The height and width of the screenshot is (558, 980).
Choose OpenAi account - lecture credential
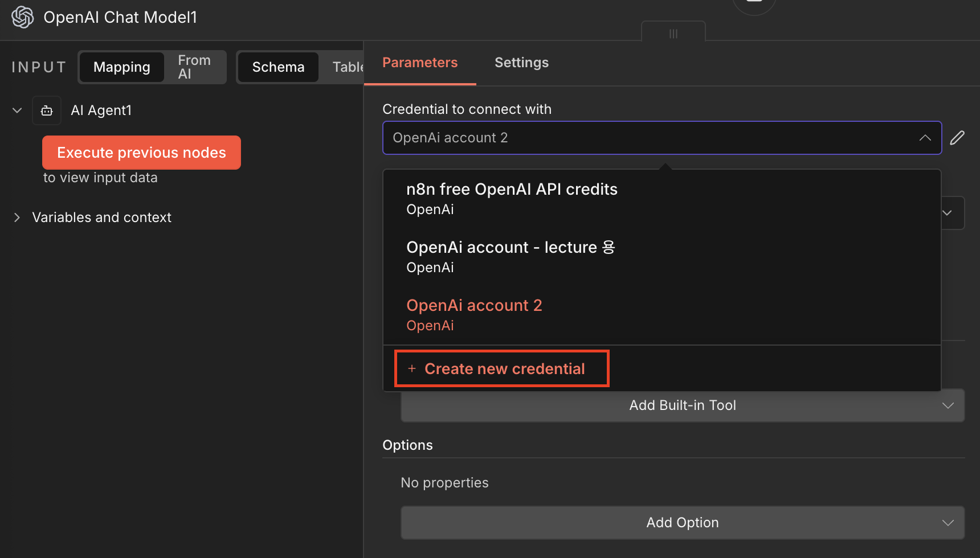pyautogui.click(x=661, y=257)
